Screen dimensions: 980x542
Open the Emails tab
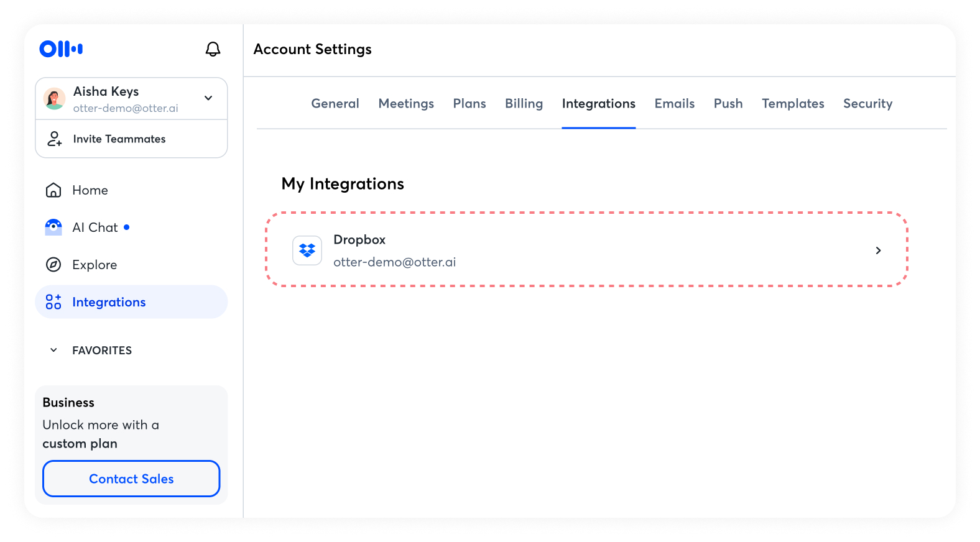click(675, 104)
